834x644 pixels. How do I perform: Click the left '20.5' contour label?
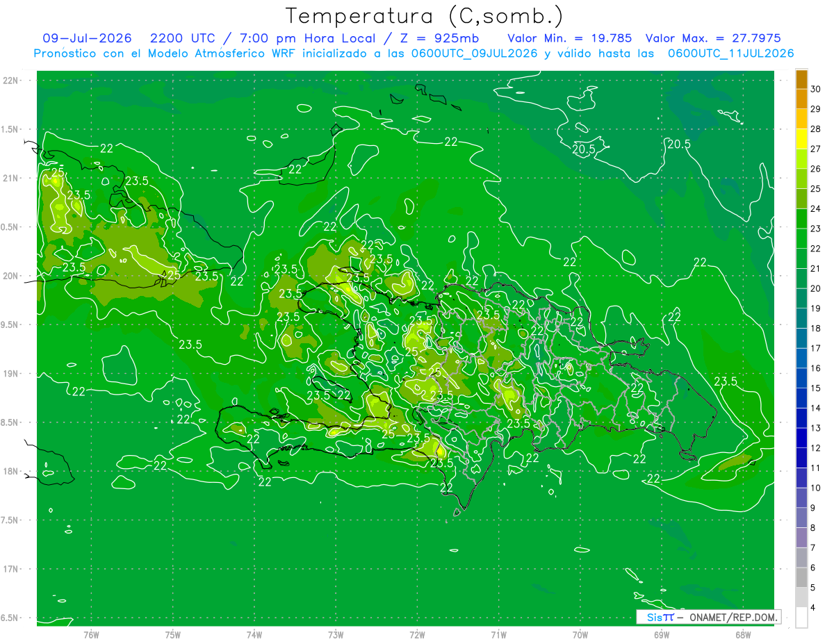584,149
